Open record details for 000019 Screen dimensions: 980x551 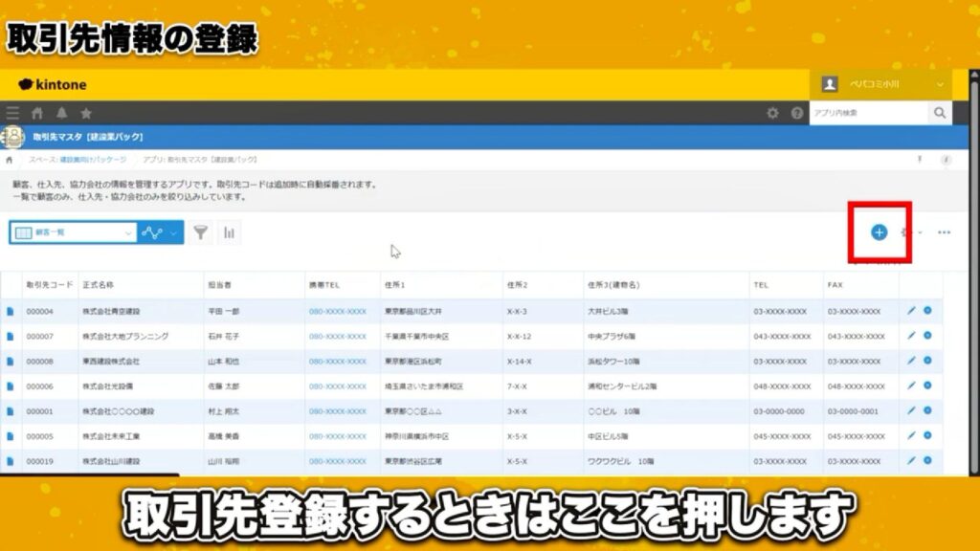(10, 461)
